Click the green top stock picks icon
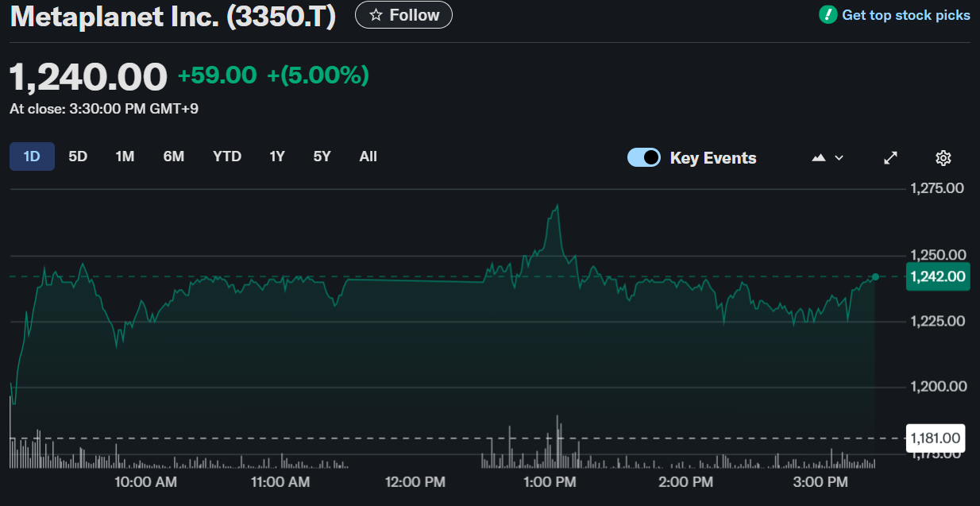 [x=828, y=14]
